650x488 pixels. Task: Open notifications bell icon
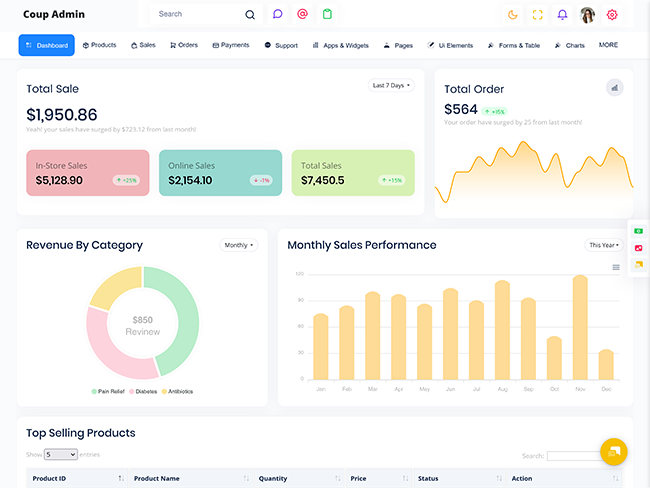coord(562,14)
